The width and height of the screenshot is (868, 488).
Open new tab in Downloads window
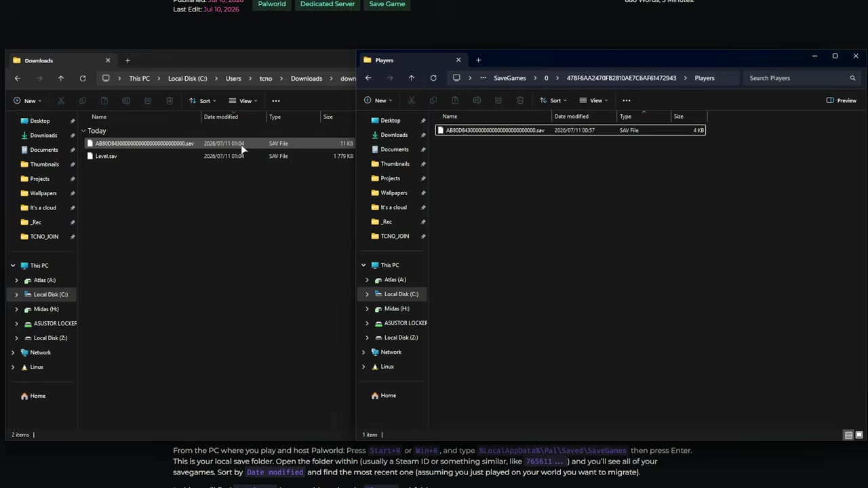point(127,60)
